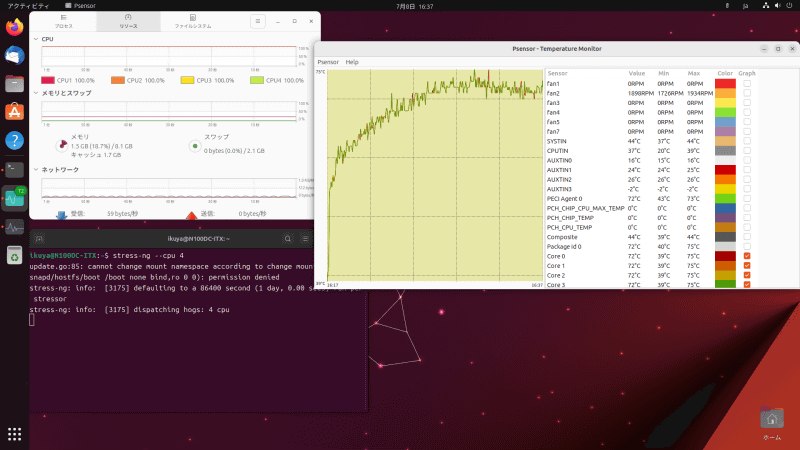Open the アクティビティ overview
Screen dimensions: 800x450
coord(28,6)
